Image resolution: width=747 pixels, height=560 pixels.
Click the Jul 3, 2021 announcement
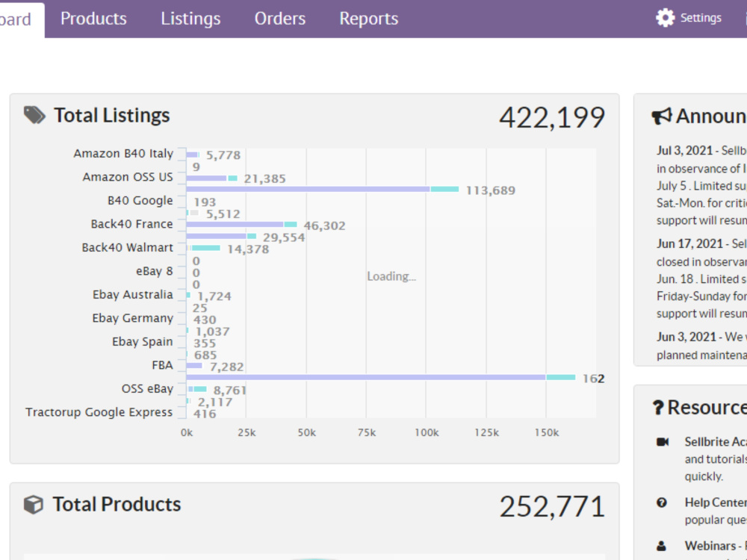tap(701, 185)
